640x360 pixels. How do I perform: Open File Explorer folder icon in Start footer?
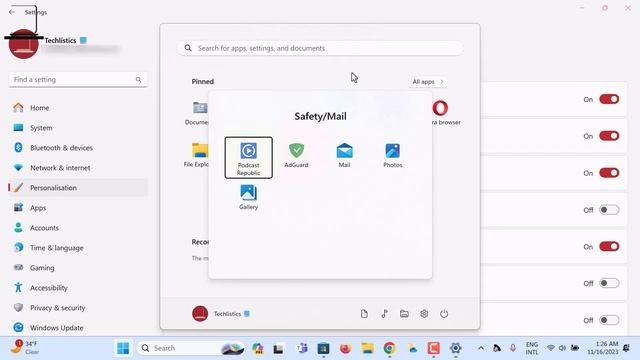[x=404, y=313]
